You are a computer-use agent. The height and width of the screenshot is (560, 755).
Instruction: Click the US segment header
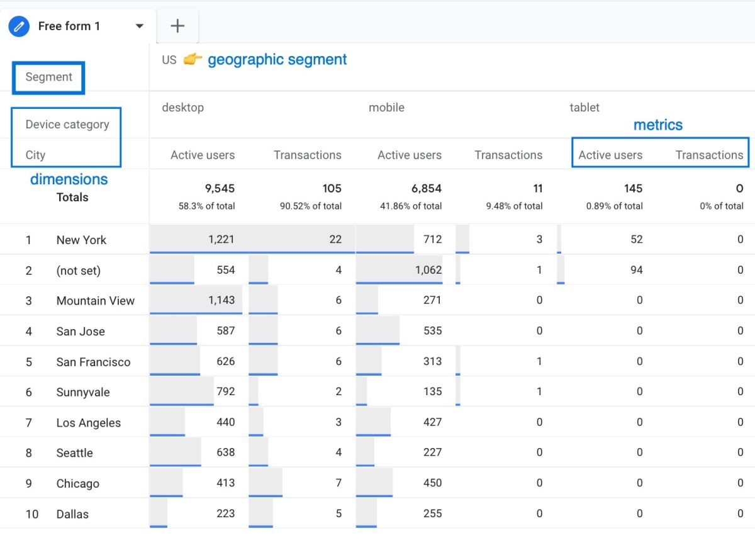pos(169,60)
